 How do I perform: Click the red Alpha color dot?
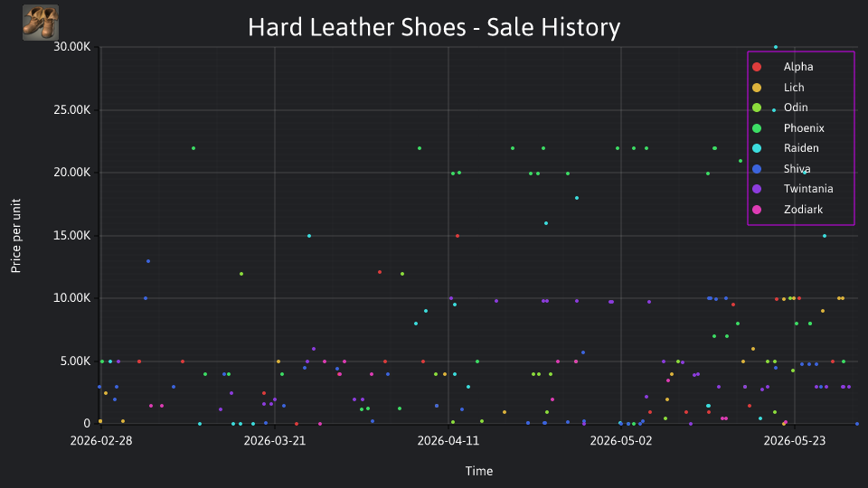pyautogui.click(x=757, y=67)
